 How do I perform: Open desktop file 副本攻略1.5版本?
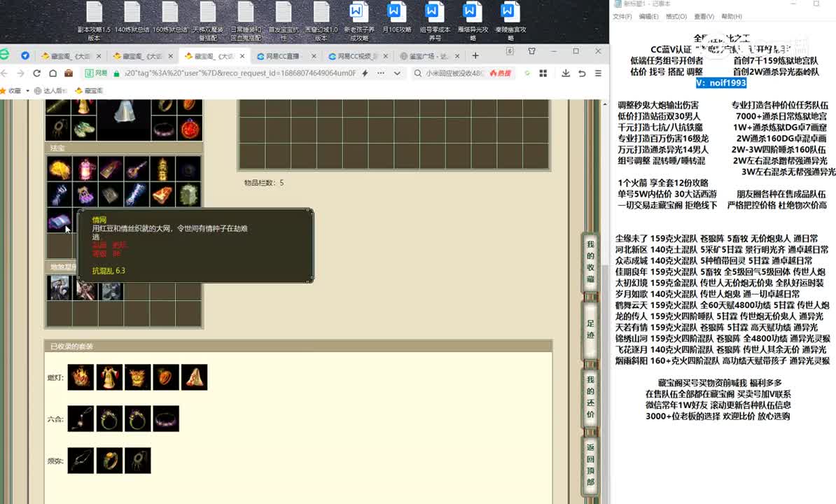94,21
